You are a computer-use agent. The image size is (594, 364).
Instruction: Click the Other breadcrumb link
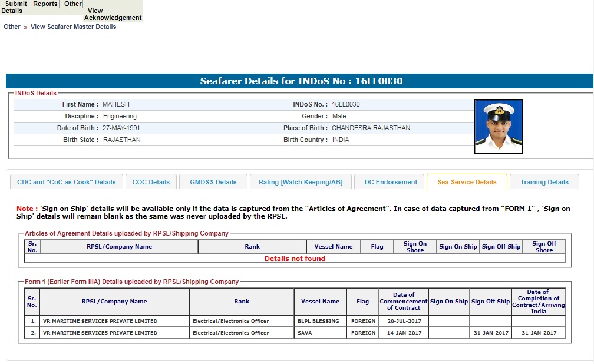12,27
